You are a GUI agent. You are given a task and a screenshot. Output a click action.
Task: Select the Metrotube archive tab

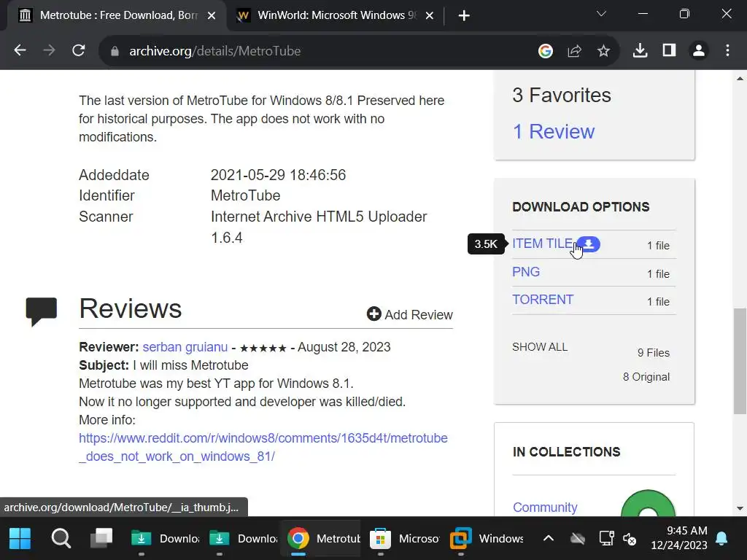[117, 16]
